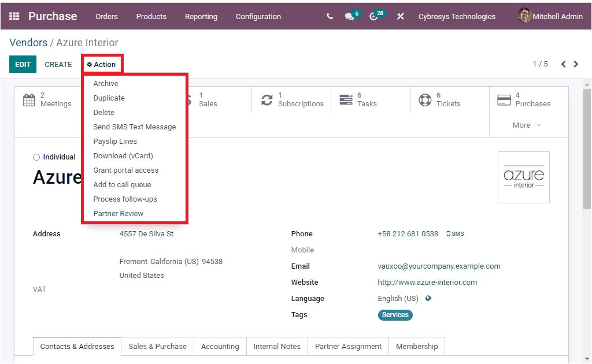Select the Individual radio button
Image resolution: width=592 pixels, height=364 pixels.
(36, 157)
